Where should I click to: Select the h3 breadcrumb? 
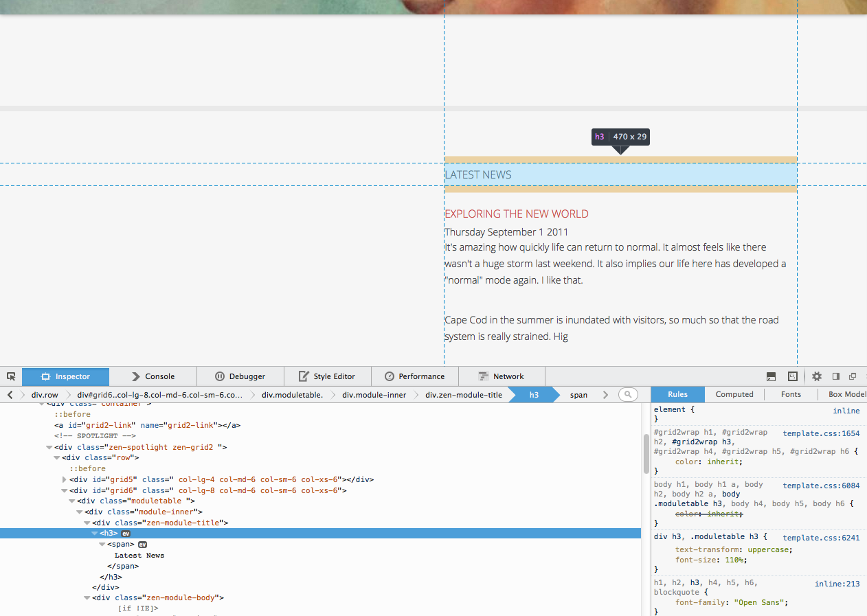coord(534,395)
